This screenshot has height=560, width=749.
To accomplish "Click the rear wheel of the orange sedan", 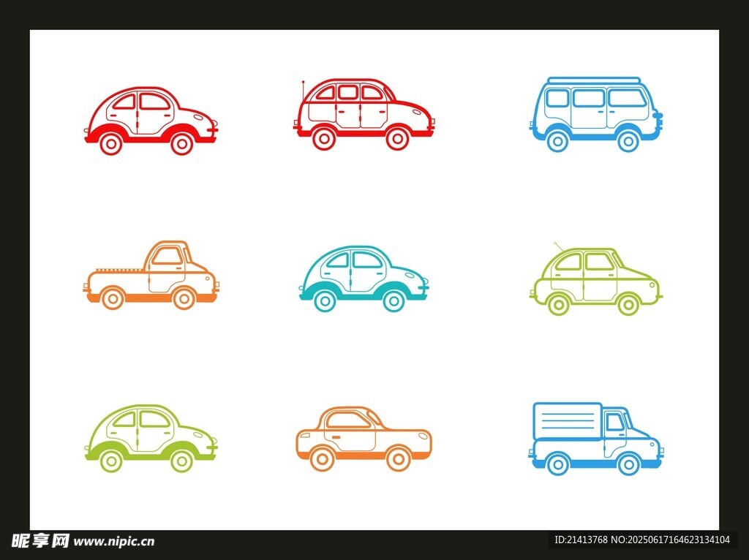I will coord(322,459).
